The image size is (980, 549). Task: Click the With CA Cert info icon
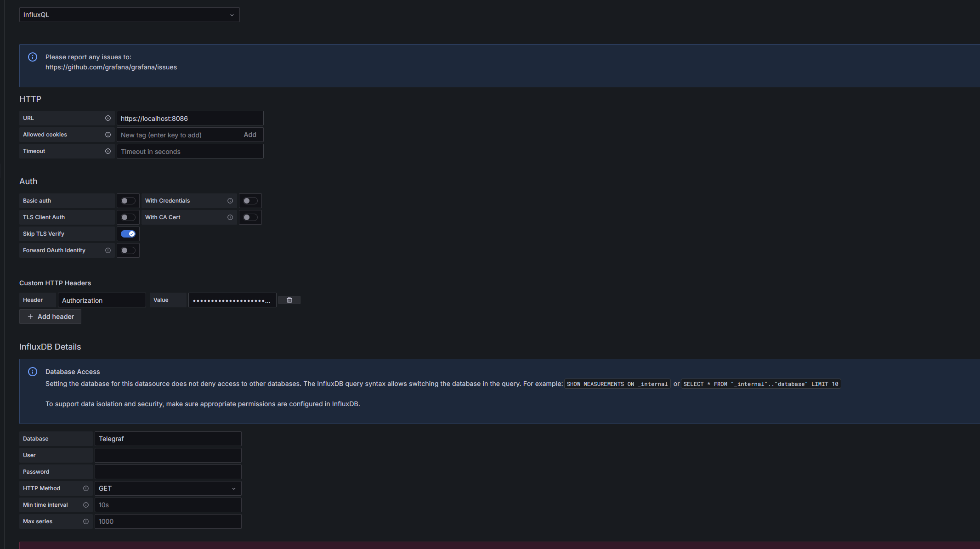click(x=230, y=217)
